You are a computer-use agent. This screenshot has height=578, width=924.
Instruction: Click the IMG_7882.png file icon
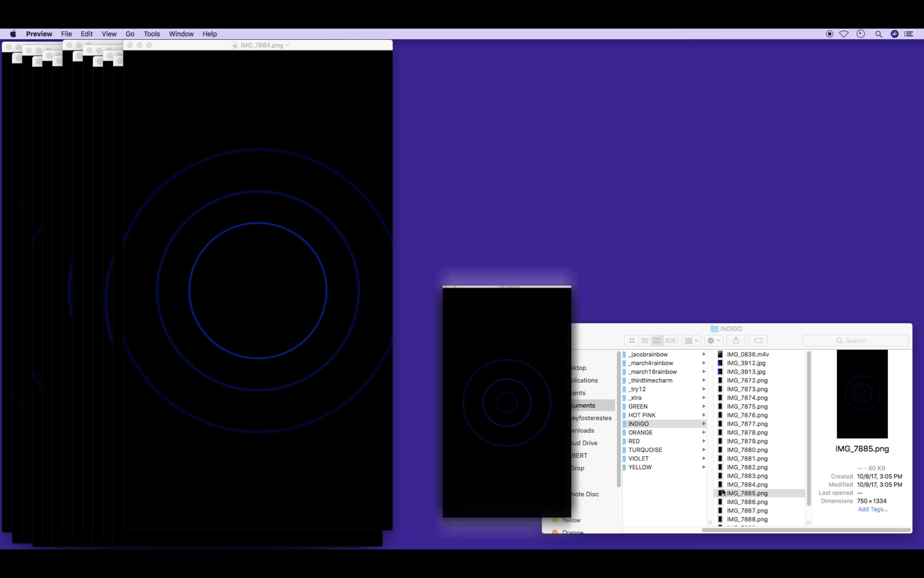click(720, 467)
